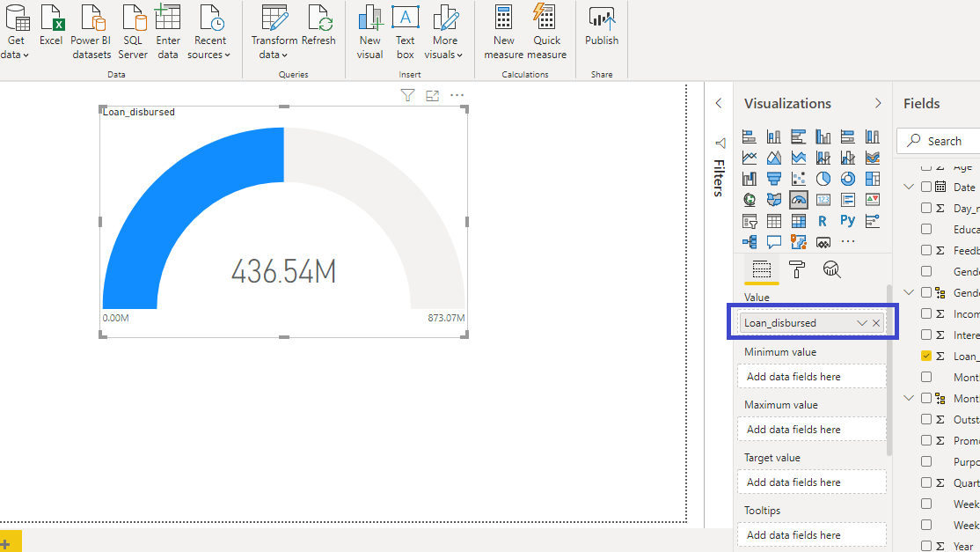The width and height of the screenshot is (980, 552).
Task: Select the treemap visual
Action: (x=873, y=179)
